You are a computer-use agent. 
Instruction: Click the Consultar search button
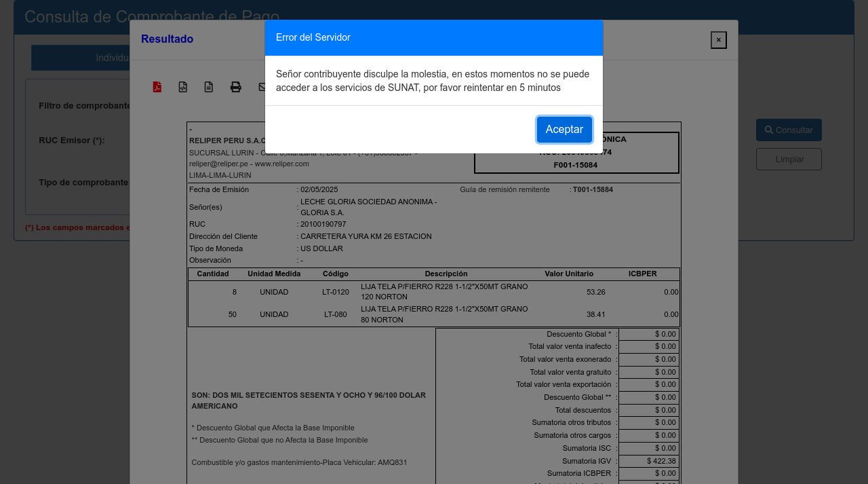point(789,130)
